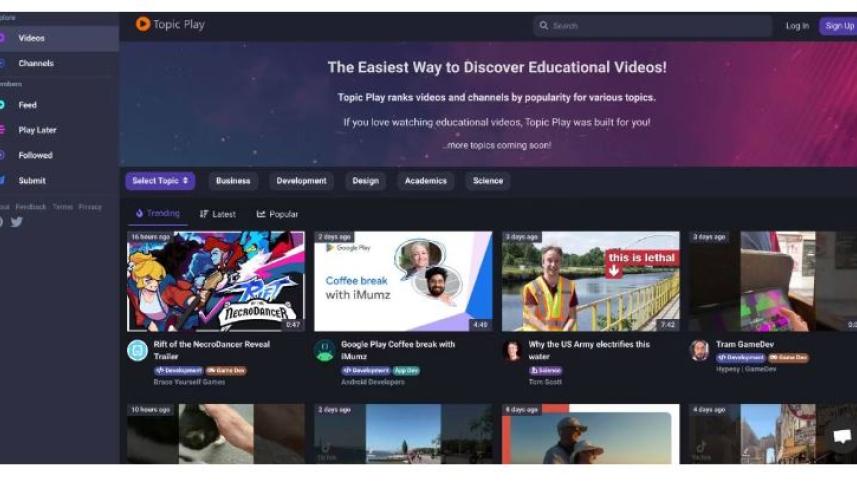This screenshot has height=482, width=857.
Task: Click the Android Developers channel avatar
Action: point(324,350)
